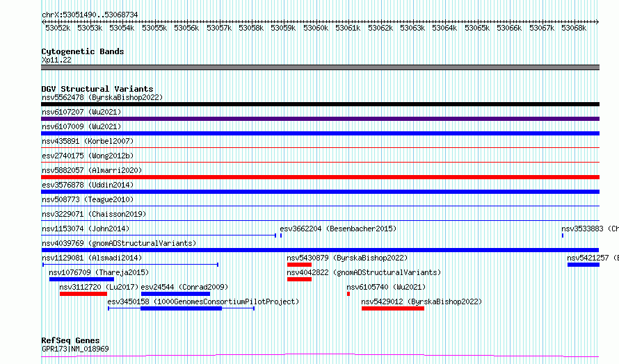Open gene GPR173|NM_018969 label
The width and height of the screenshot is (619, 364).
[75, 349]
